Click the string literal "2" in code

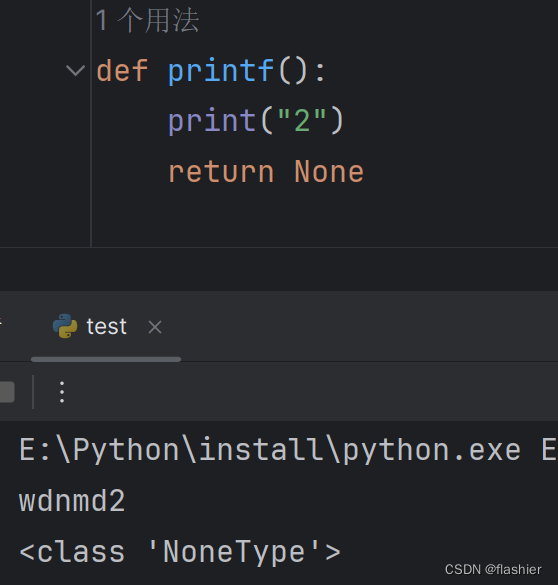click(x=302, y=120)
